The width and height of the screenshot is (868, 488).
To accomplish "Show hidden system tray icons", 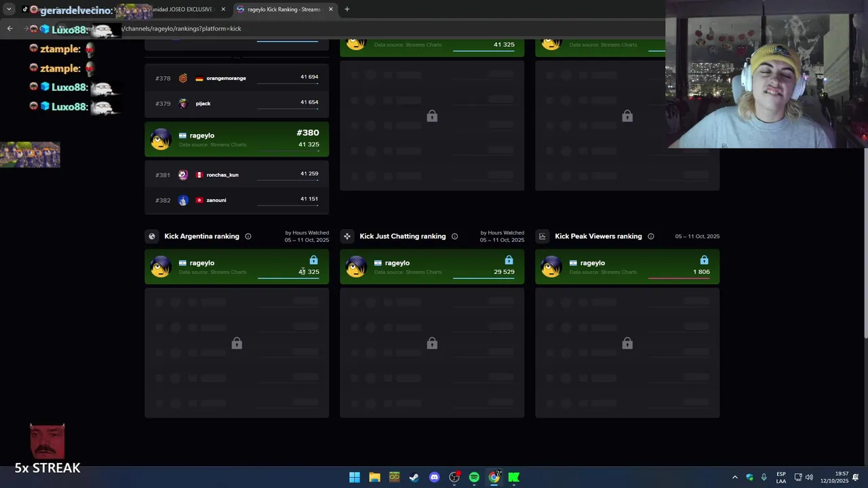I will (x=734, y=477).
